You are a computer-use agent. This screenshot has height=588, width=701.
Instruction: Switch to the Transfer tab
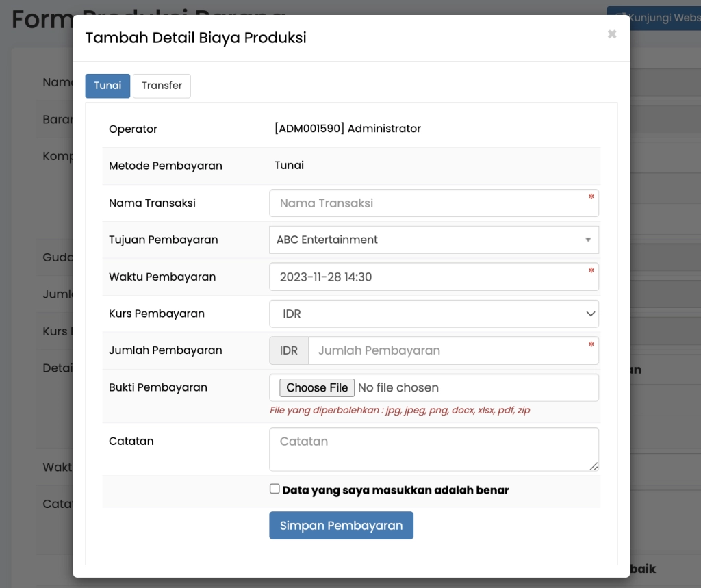tap(162, 86)
